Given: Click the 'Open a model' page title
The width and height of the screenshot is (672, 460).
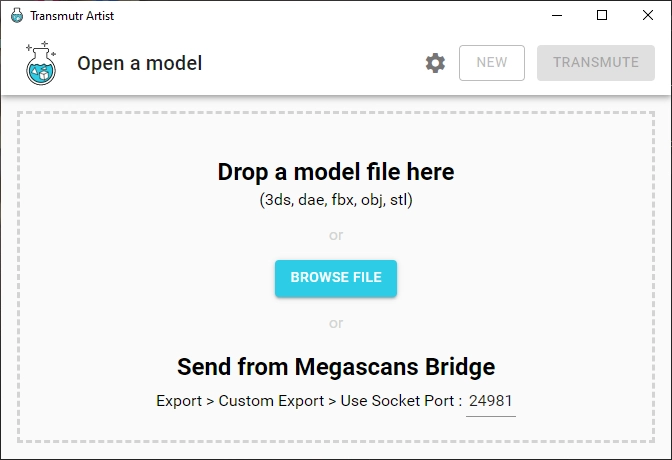Looking at the screenshot, I should point(139,63).
